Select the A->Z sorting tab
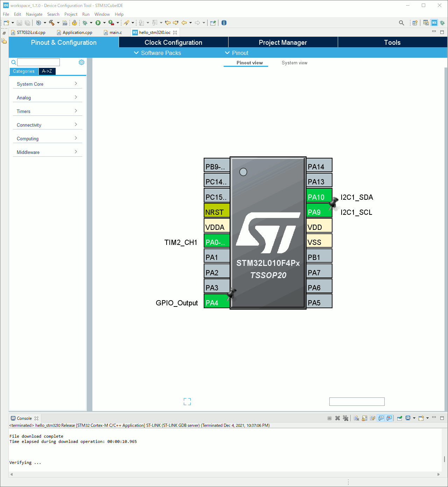448x487 pixels. coord(47,71)
